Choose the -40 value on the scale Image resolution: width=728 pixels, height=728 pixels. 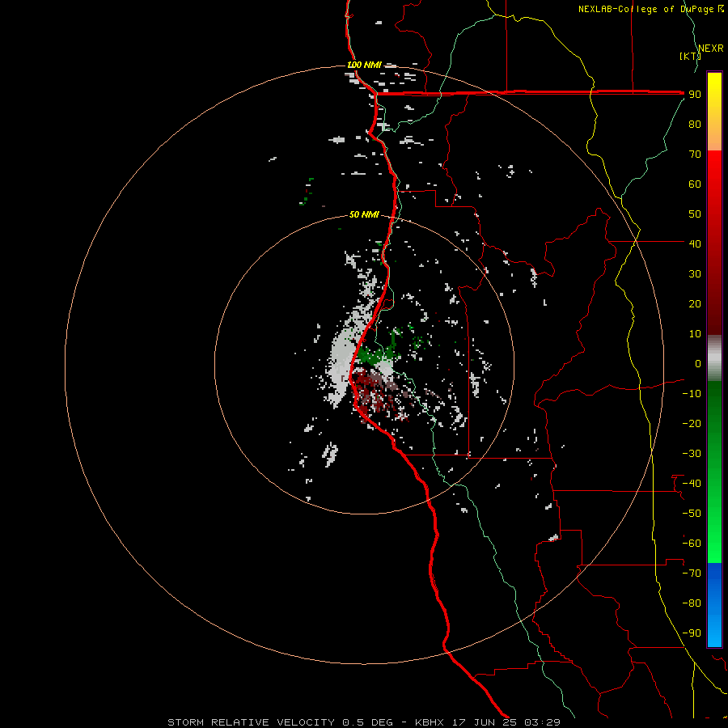[692, 484]
